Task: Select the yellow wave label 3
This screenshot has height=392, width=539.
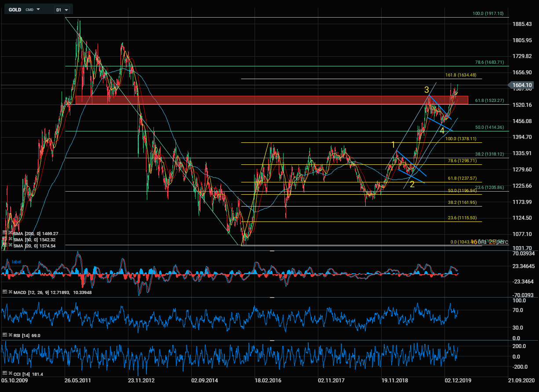Action: point(426,90)
